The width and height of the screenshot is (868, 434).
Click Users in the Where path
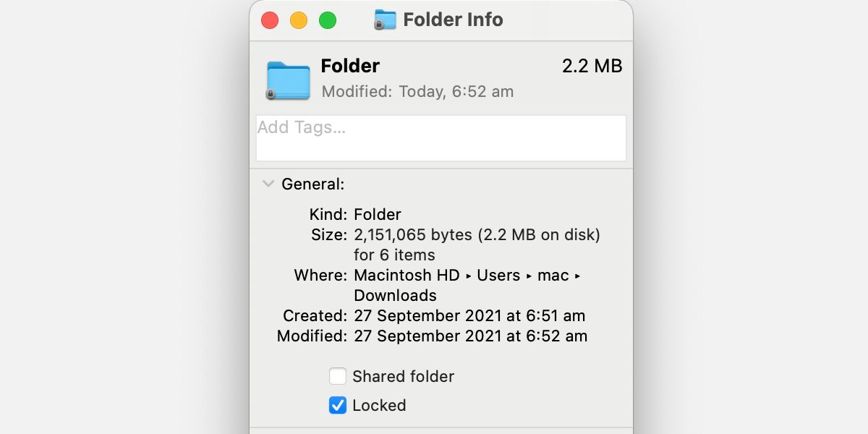point(498,275)
